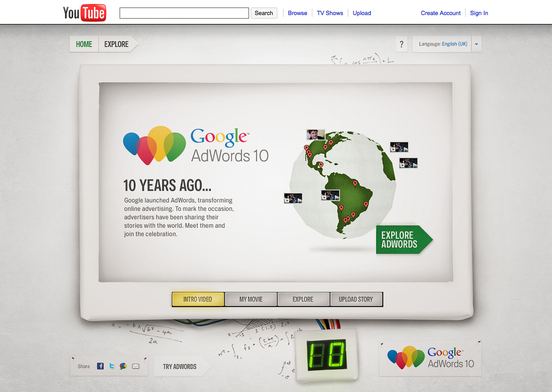Click the map pin in Central America
Image resolution: width=552 pixels, height=392 pixels.
(321, 165)
